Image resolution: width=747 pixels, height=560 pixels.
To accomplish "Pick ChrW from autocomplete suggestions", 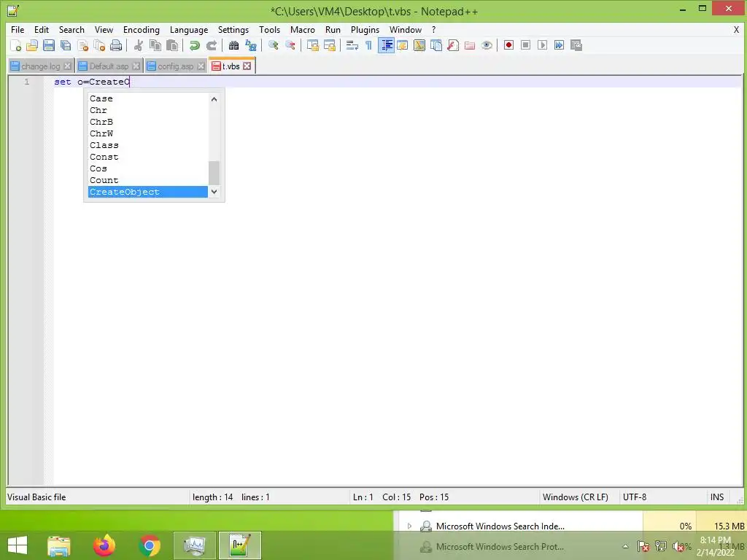I will [148, 133].
